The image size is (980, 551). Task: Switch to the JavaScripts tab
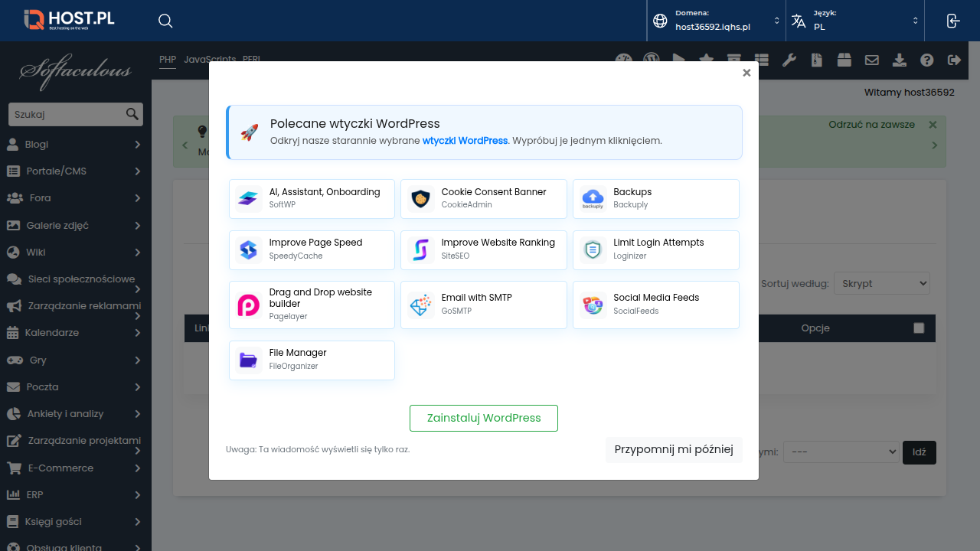[x=210, y=59]
